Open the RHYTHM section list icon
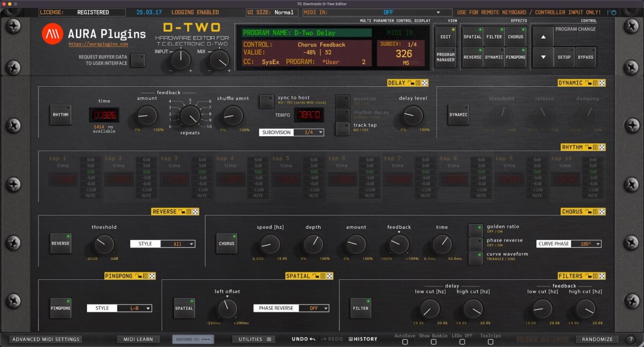 point(596,147)
